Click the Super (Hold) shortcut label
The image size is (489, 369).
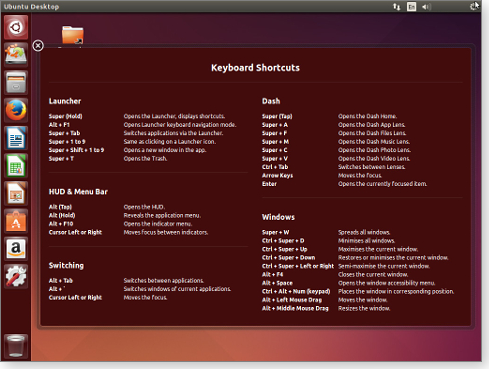(x=65, y=116)
